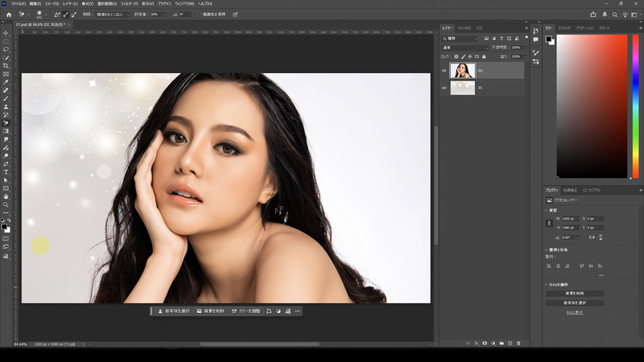Open the History panel icon
The width and height of the screenshot is (644, 362).
click(x=535, y=31)
